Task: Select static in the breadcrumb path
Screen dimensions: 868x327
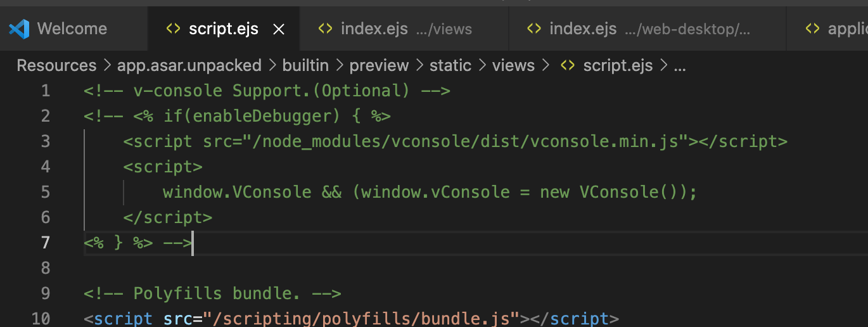Action: 450,65
